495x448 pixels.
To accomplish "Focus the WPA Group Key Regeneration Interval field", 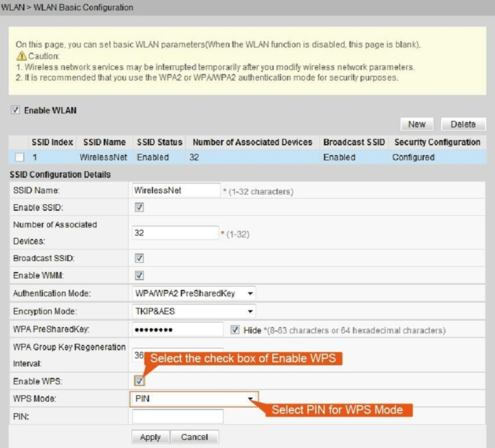I will [x=178, y=355].
